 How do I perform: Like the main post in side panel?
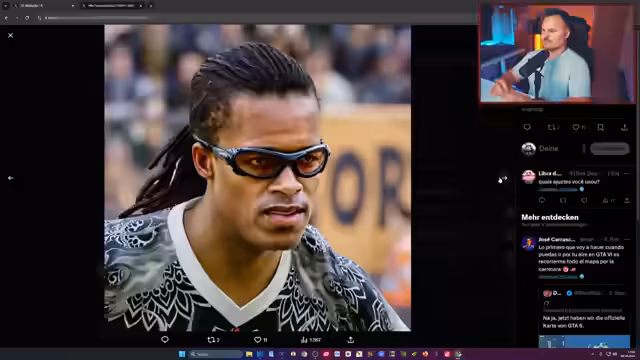coord(576,127)
